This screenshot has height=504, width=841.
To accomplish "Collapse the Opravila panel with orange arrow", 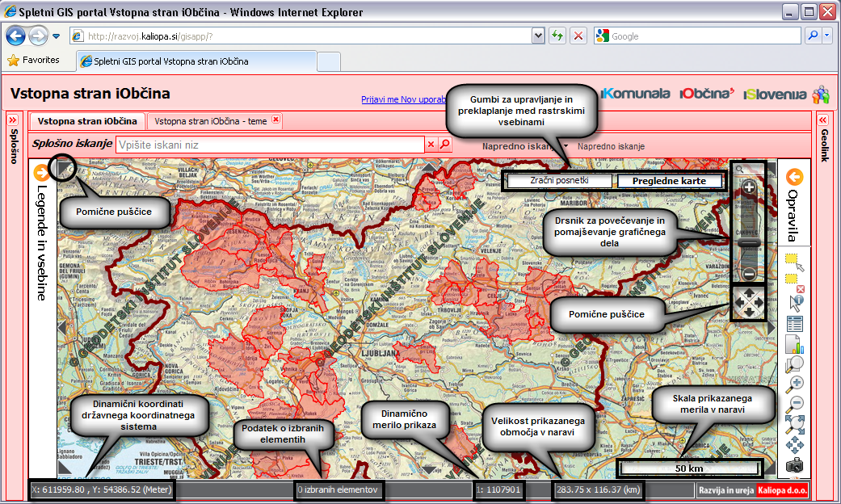I will [x=794, y=177].
